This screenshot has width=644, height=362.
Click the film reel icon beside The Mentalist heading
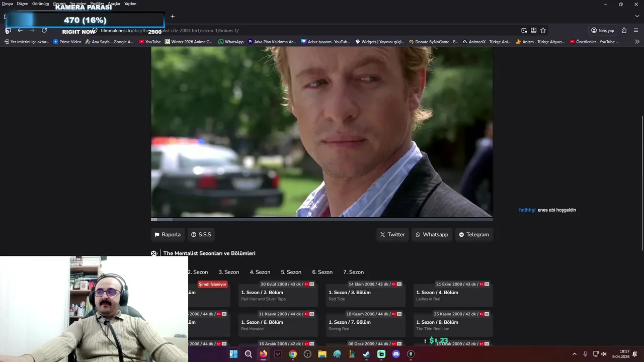(x=154, y=253)
